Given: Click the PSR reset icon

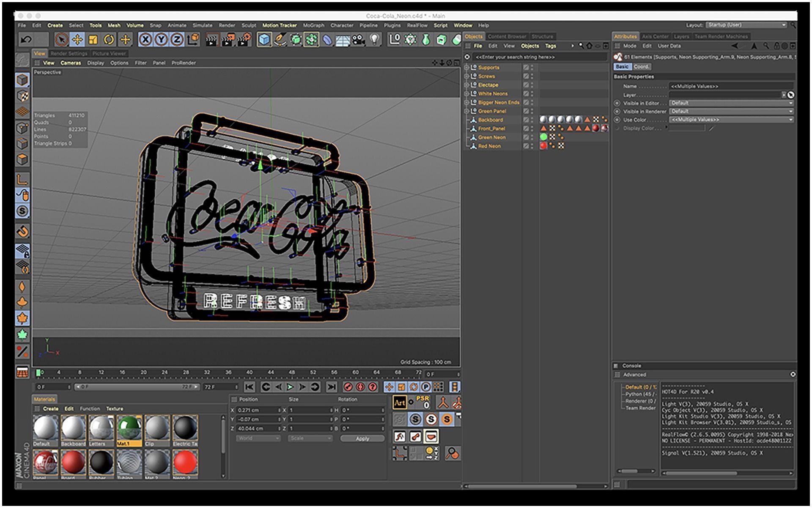Looking at the screenshot, I should point(422,402).
